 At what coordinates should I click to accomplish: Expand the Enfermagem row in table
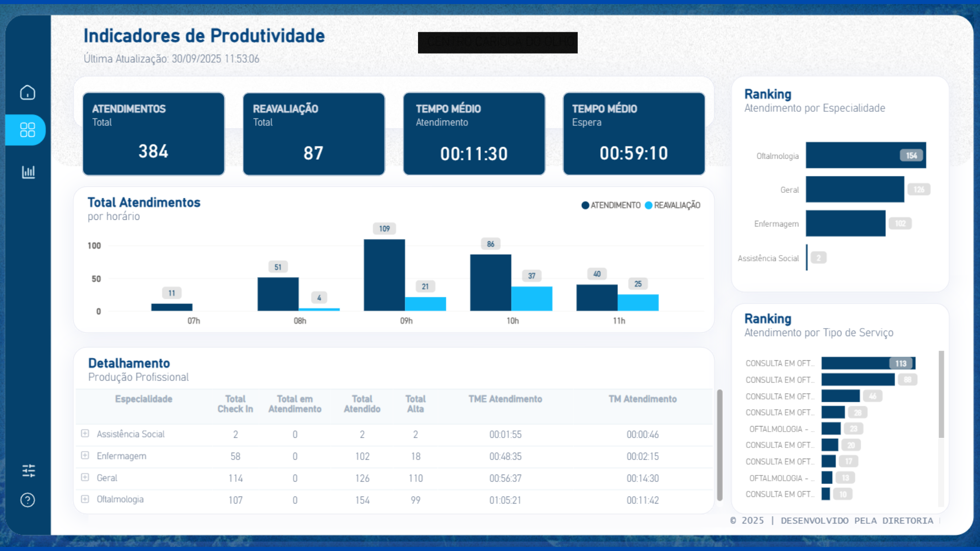85,456
